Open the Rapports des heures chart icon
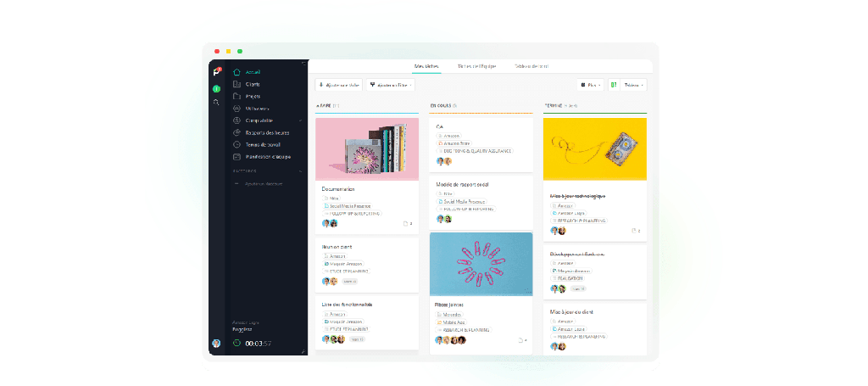The height and width of the screenshot is (386, 868). 237,133
